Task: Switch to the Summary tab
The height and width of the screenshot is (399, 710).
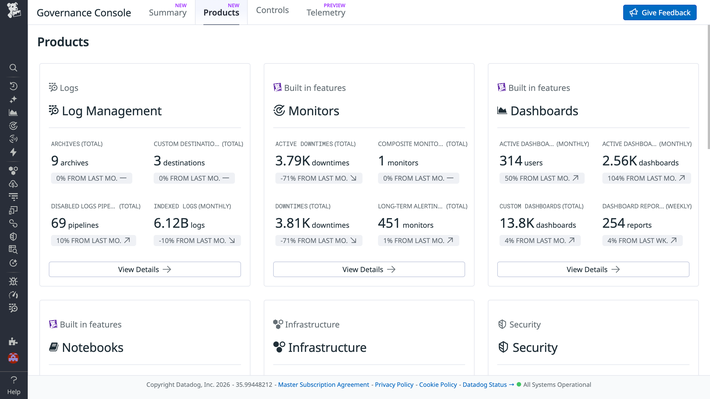Action: [x=168, y=12]
